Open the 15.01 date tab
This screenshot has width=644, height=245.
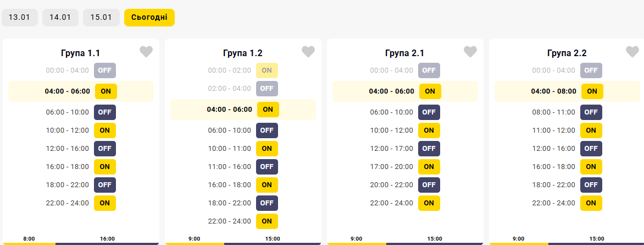pyautogui.click(x=101, y=17)
